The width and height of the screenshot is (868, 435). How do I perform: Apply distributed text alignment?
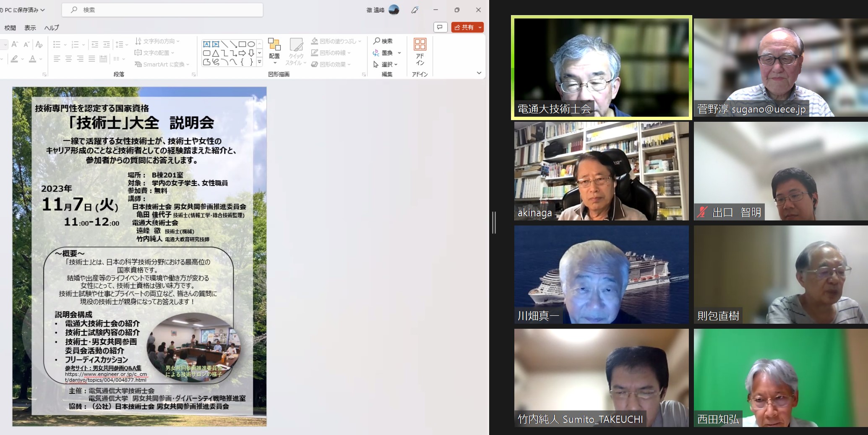pos(103,59)
